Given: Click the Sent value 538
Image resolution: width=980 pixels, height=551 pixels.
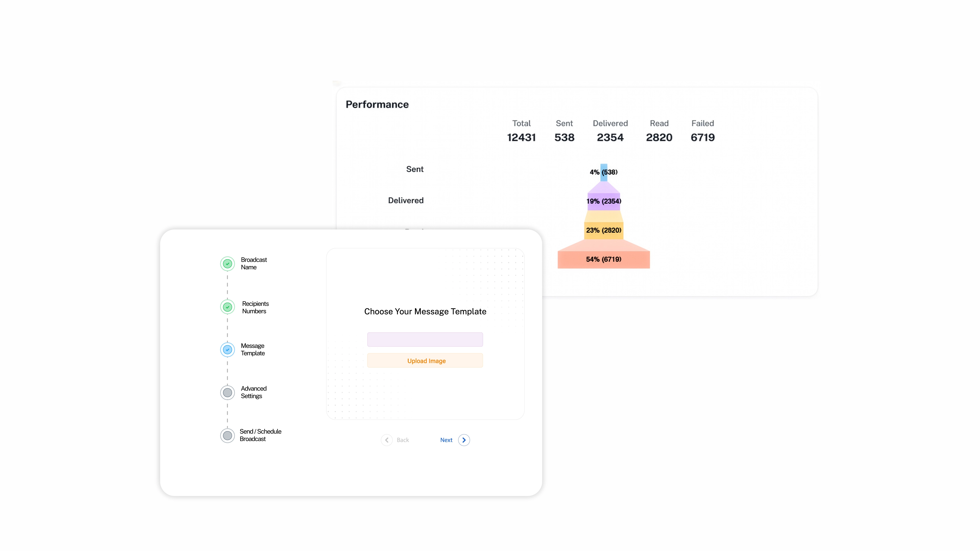Looking at the screenshot, I should [x=564, y=137].
